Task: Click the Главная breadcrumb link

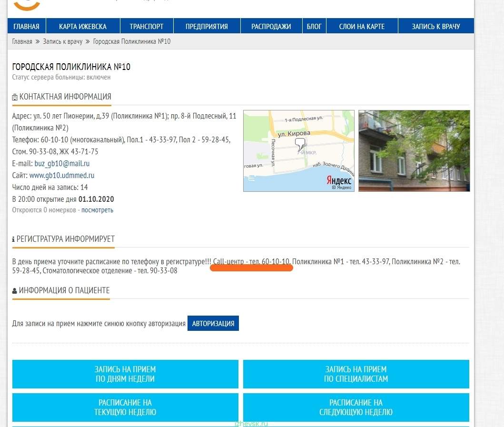Action: 22,41
